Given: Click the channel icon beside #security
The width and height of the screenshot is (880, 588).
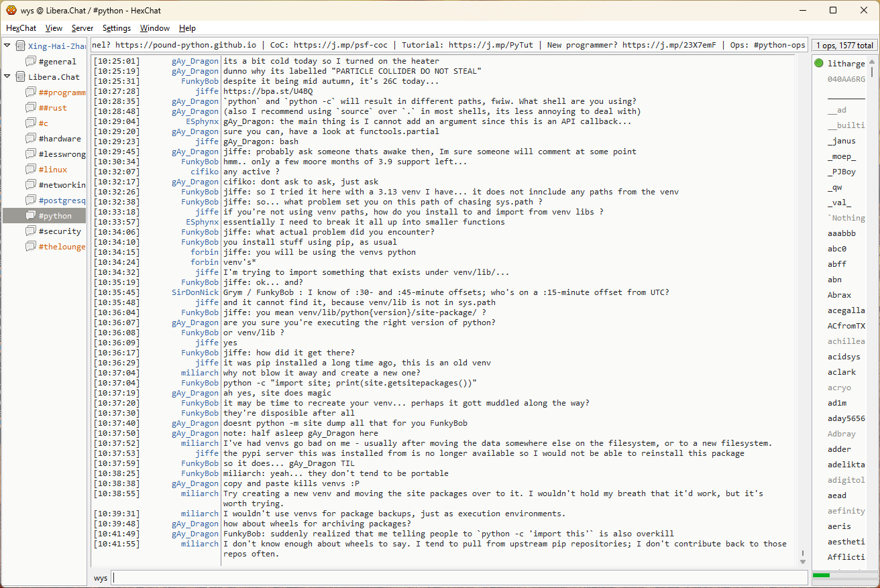Looking at the screenshot, I should click(31, 231).
